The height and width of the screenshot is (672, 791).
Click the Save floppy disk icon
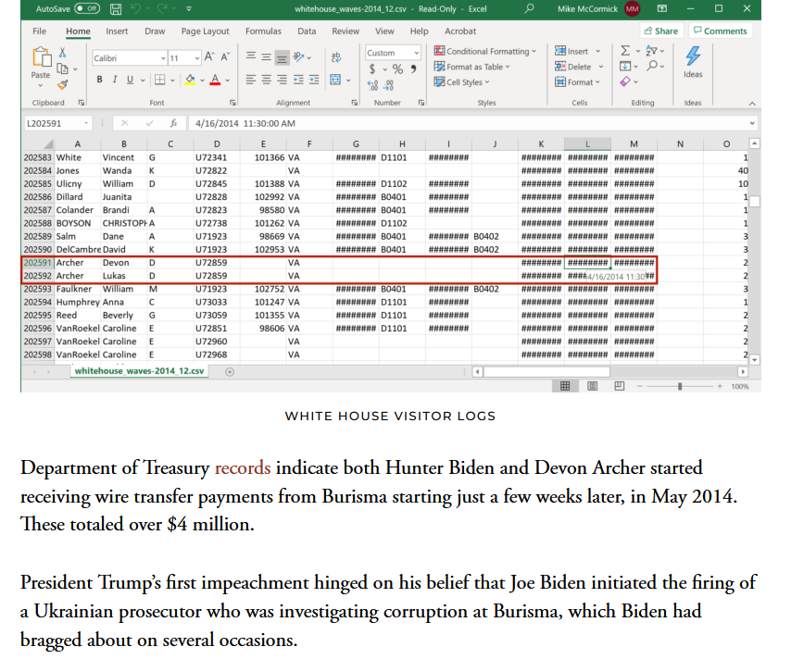pyautogui.click(x=116, y=8)
